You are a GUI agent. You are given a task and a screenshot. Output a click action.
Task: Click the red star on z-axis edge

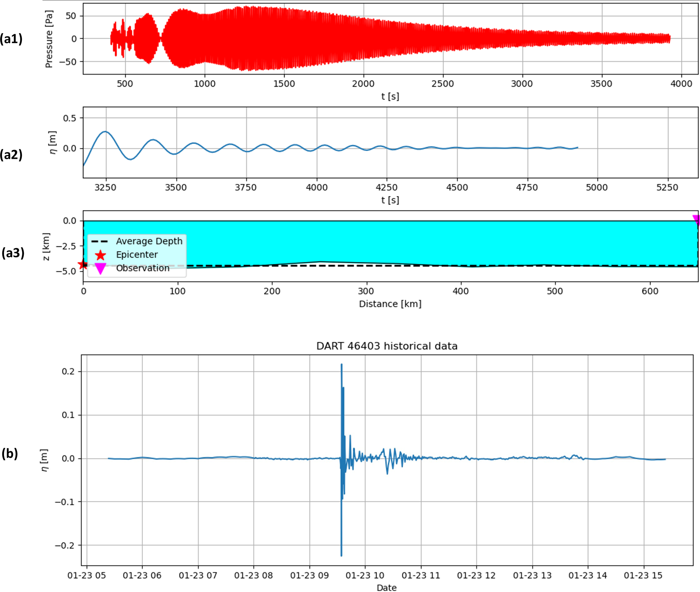coord(82,265)
